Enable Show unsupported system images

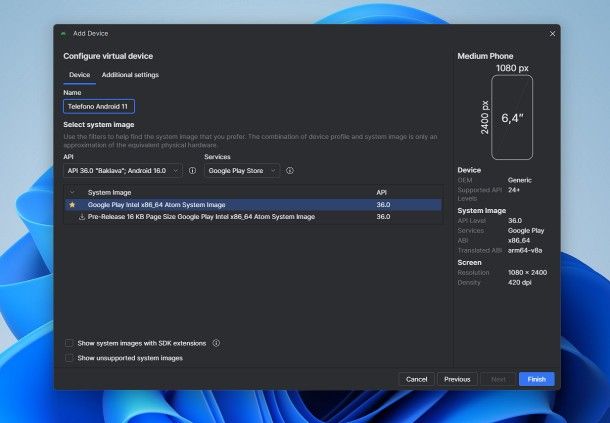(x=69, y=357)
